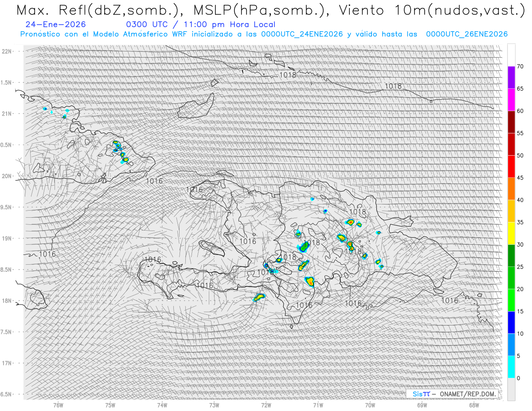Screen dimensions: 532x411
Task: Click the "55" value on the color scale
Action: point(520,133)
